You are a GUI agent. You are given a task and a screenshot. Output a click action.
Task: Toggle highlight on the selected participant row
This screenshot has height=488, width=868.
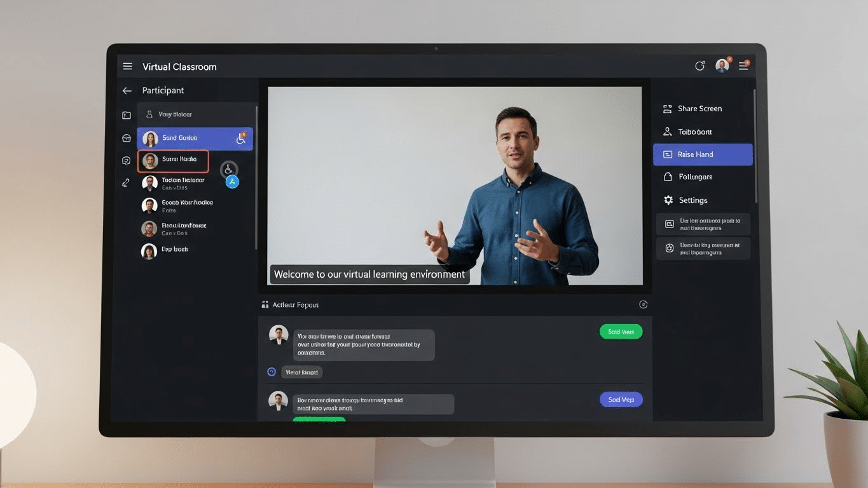tap(172, 161)
